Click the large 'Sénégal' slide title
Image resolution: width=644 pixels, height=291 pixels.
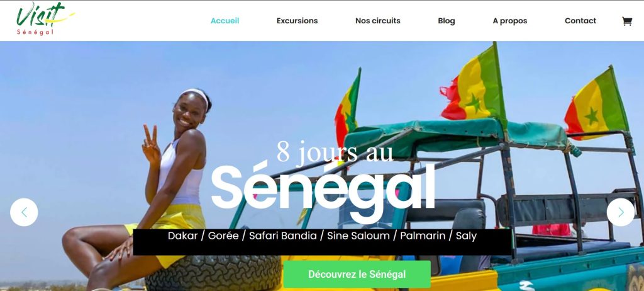(x=323, y=187)
